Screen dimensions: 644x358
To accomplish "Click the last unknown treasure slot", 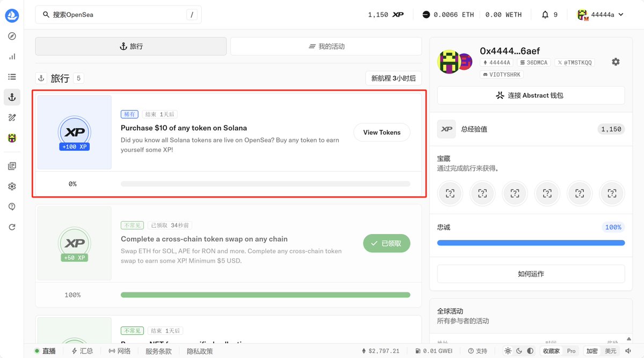I will 612,193.
